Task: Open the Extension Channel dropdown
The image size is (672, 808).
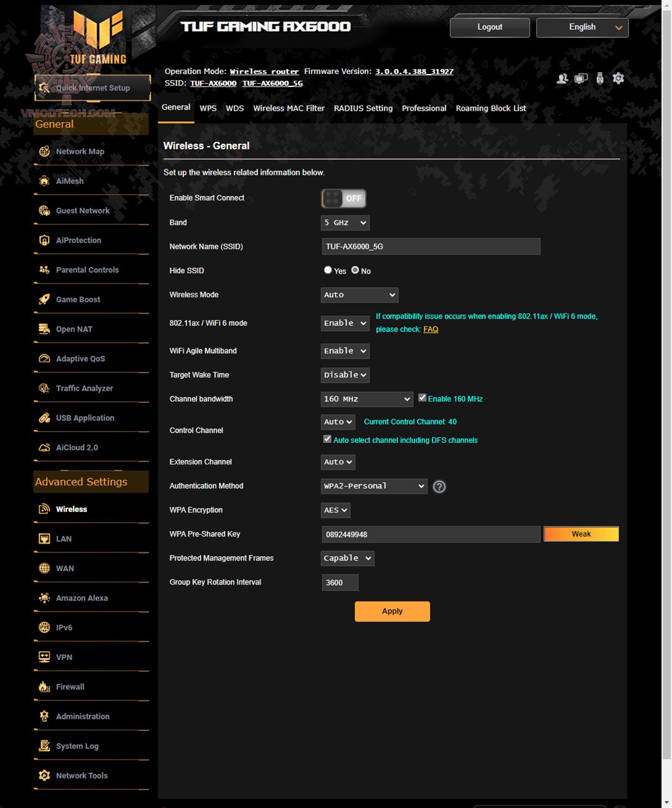Action: (x=338, y=462)
